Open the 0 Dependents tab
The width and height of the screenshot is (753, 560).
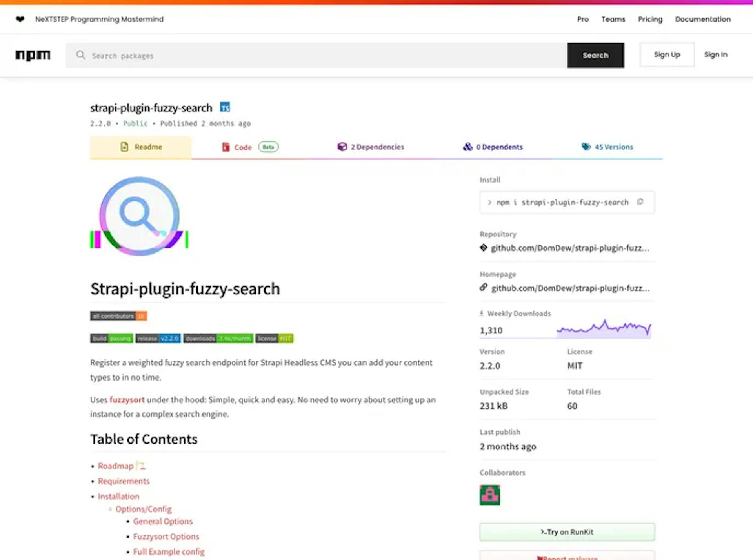493,147
